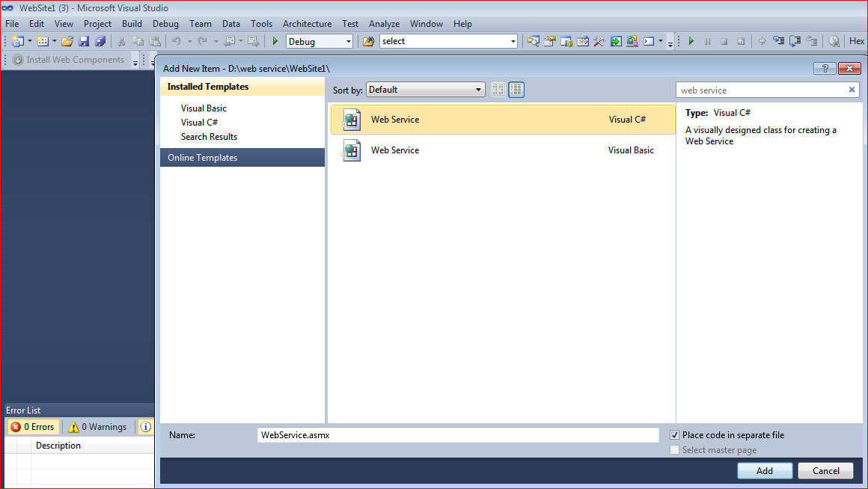Screen dimensions: 868x489
Task: Open New Project icon dropdown arrow
Action: 29,41
